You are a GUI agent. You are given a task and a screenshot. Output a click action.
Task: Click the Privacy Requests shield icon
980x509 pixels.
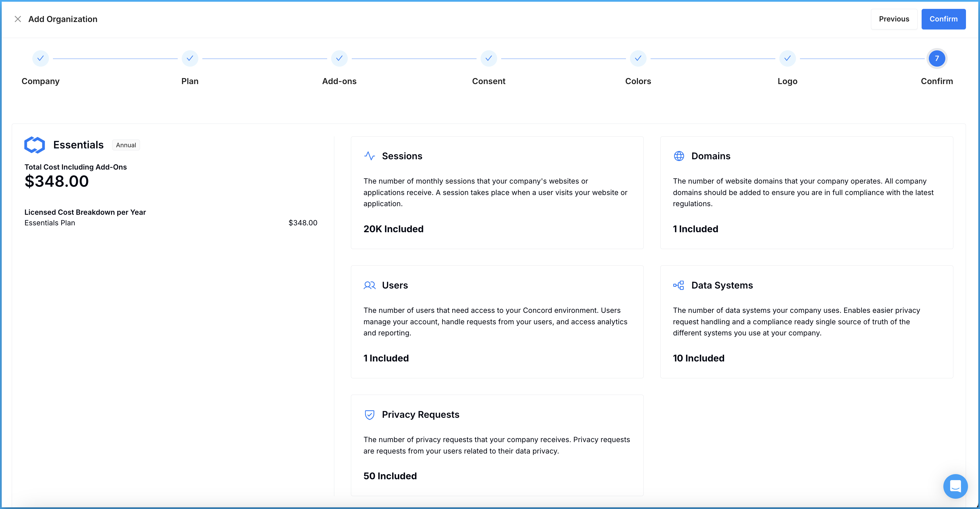click(x=370, y=415)
